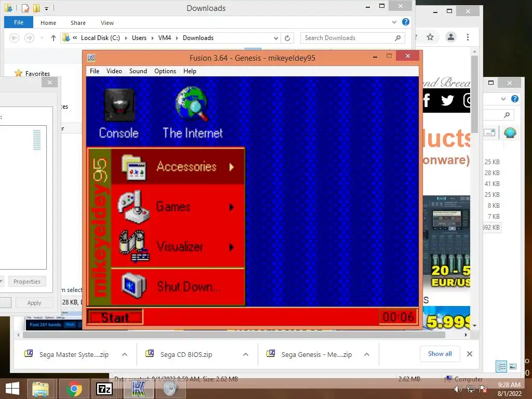
Task: Open the address bar history dropdown
Action: pos(276,38)
